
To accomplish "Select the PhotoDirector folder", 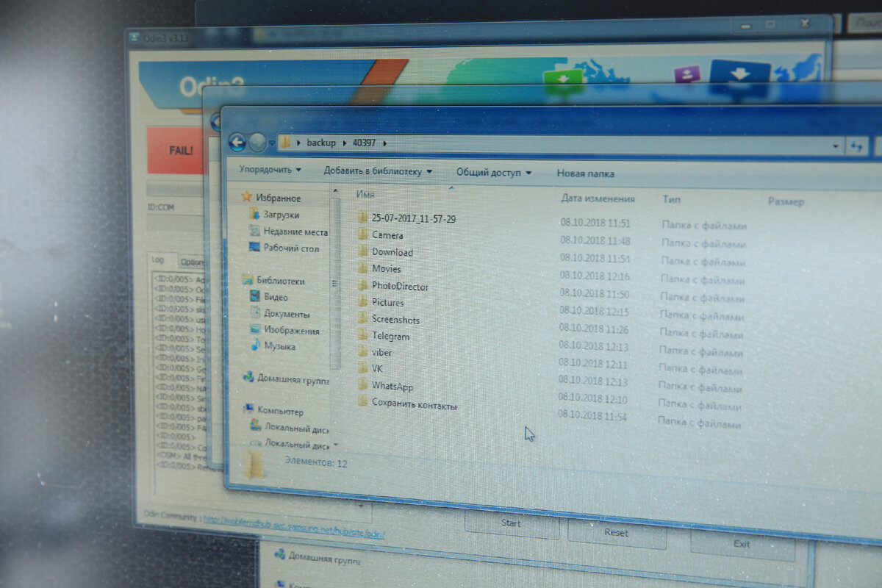I will click(392, 286).
